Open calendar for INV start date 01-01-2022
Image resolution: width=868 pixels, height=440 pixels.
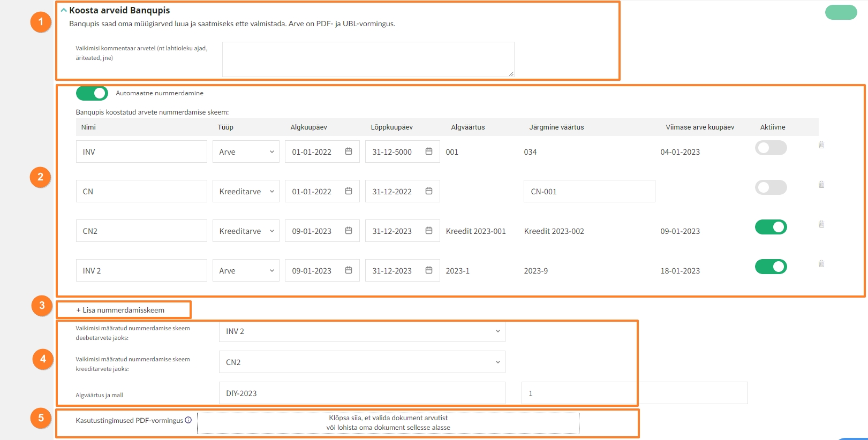(x=349, y=151)
